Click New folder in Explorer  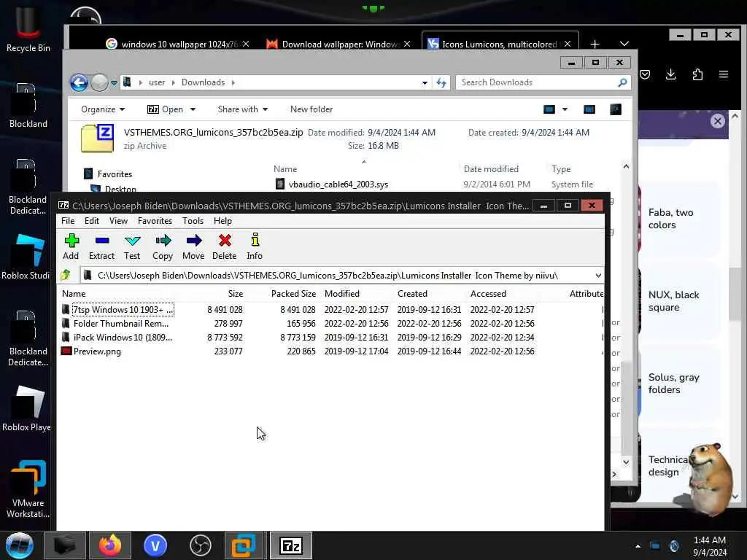click(x=311, y=109)
